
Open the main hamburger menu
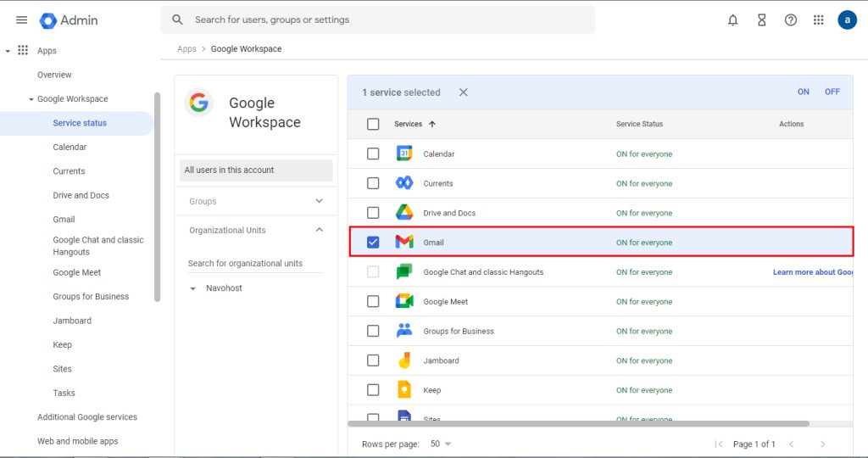(21, 20)
